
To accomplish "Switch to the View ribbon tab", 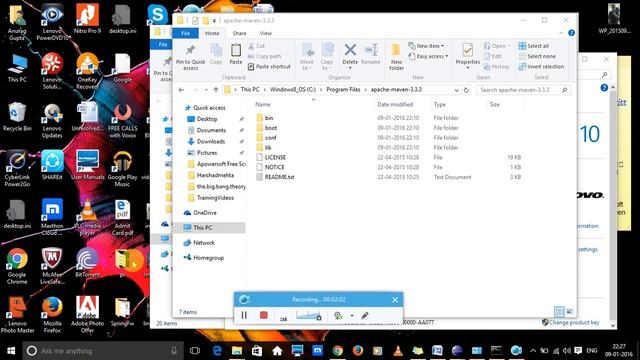I will pos(265,33).
